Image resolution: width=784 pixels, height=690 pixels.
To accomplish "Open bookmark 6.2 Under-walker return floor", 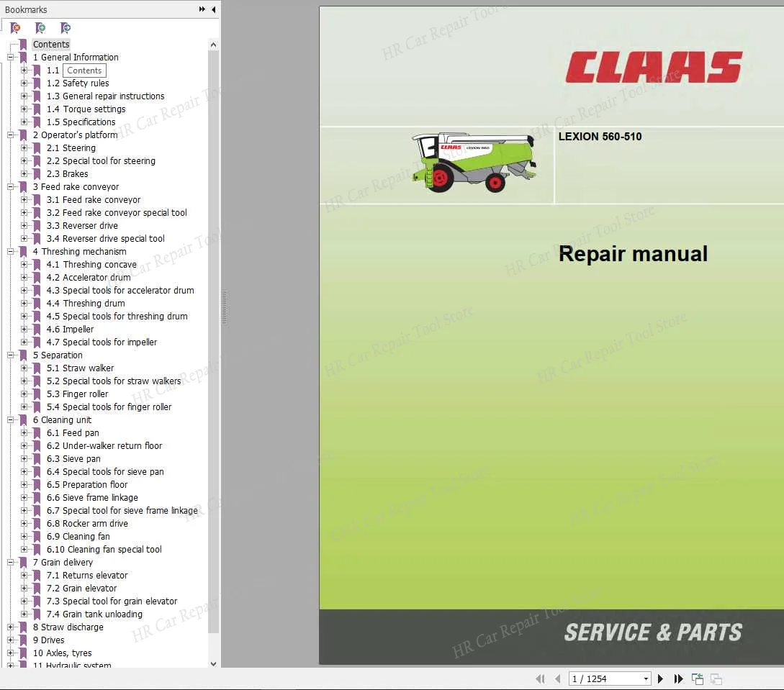I will [x=104, y=445].
